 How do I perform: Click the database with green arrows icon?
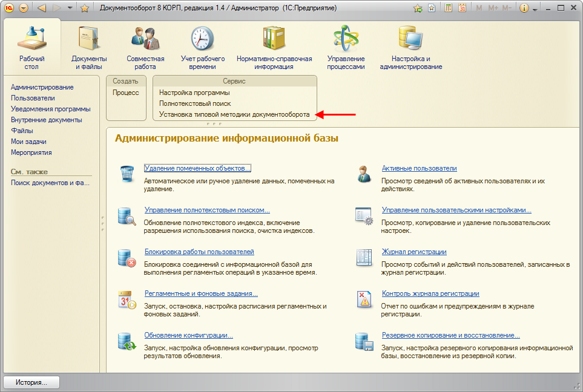(x=127, y=341)
